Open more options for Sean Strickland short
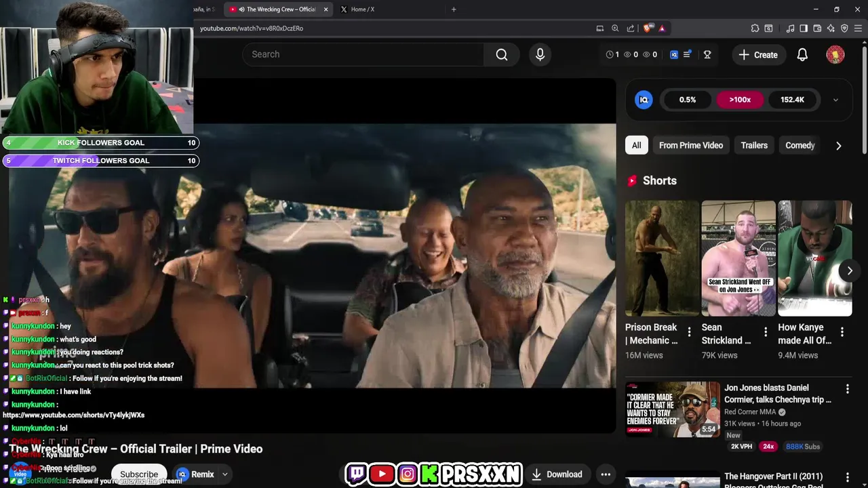The image size is (868, 488). coord(766,332)
